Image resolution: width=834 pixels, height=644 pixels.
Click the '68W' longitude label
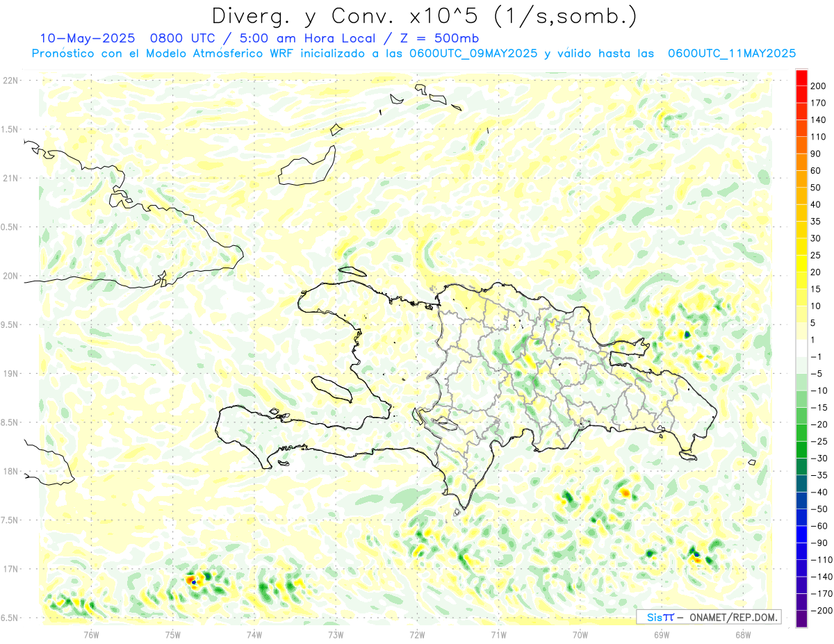coord(742,634)
